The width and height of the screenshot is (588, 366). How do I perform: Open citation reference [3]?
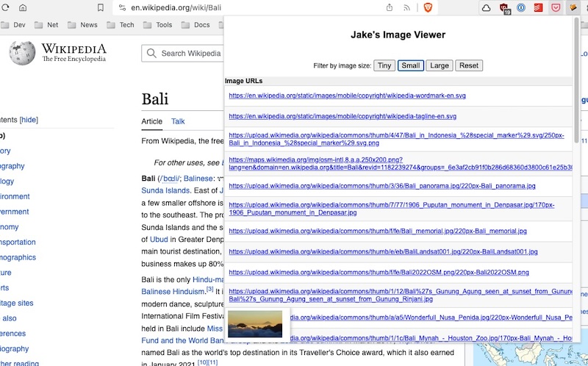[209, 290]
